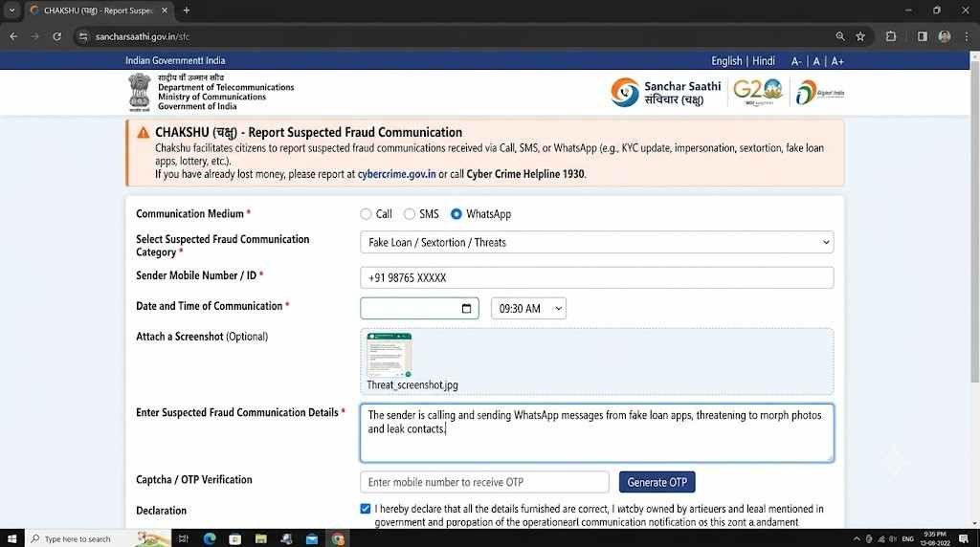Open the tab search chevron button
Image resolution: width=980 pixels, height=547 pixels.
11,11
